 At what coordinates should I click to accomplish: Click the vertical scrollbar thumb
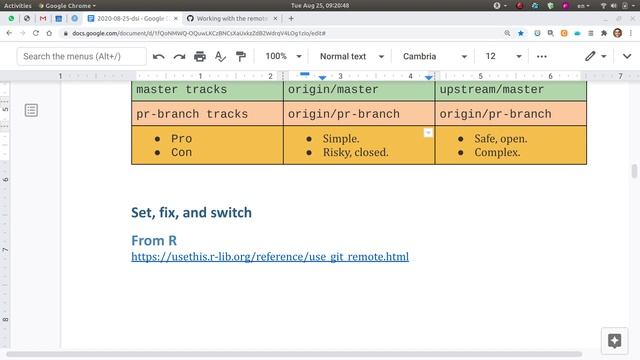click(634, 171)
